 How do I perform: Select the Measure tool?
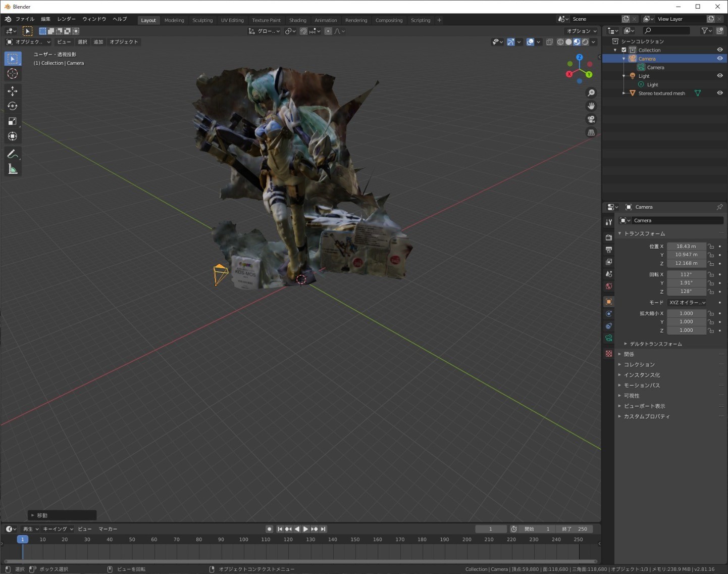13,169
